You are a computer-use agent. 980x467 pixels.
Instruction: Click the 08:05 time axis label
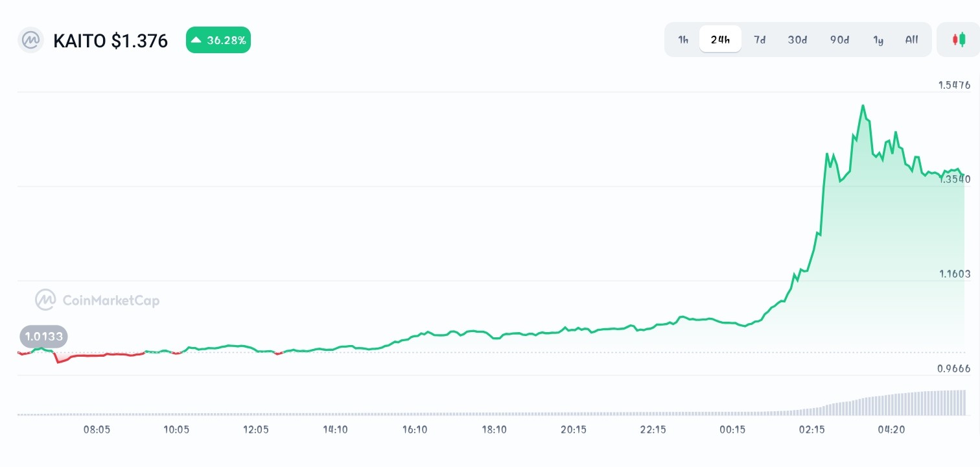[97, 429]
